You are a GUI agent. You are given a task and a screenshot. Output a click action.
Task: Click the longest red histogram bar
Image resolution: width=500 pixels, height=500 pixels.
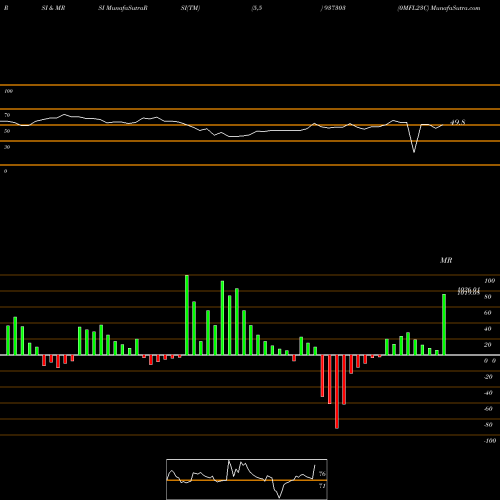[x=337, y=392]
